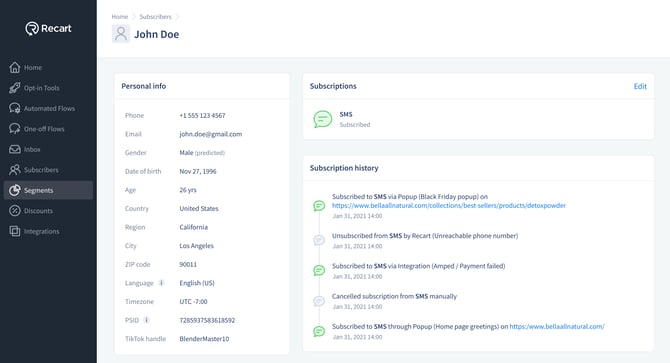Click the timezone value UTC -7:00
Viewport: 670px width, 363px height.
pos(193,302)
